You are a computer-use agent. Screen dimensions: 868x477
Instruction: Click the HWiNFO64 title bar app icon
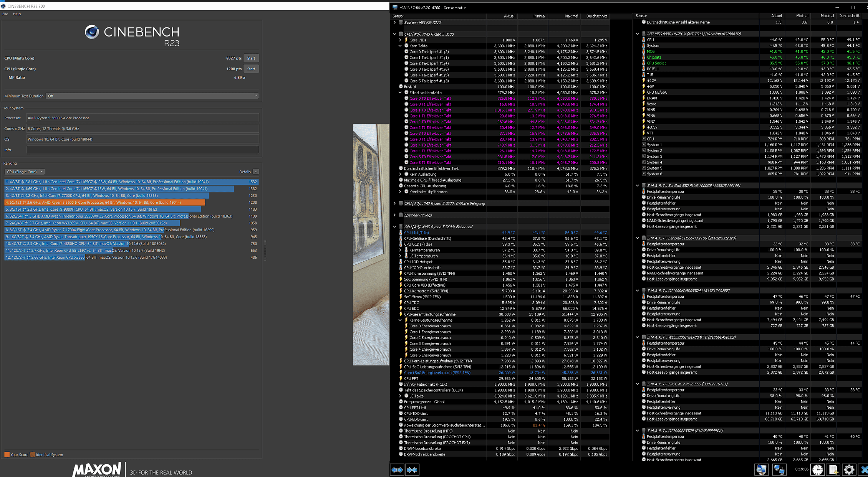click(395, 7)
